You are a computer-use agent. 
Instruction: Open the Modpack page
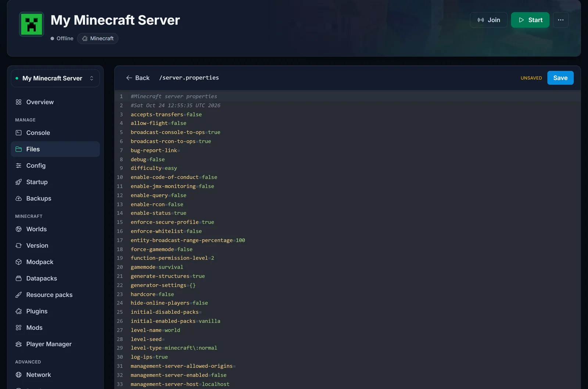click(55, 262)
